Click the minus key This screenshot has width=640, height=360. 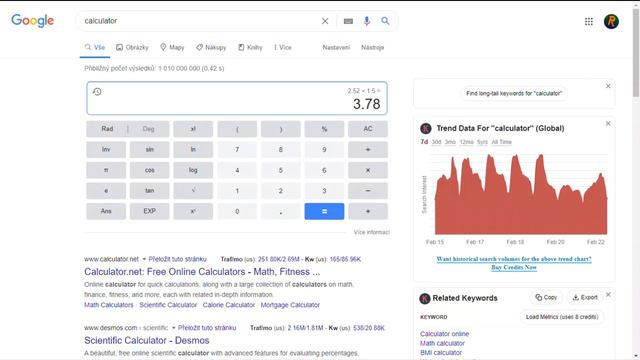368,191
